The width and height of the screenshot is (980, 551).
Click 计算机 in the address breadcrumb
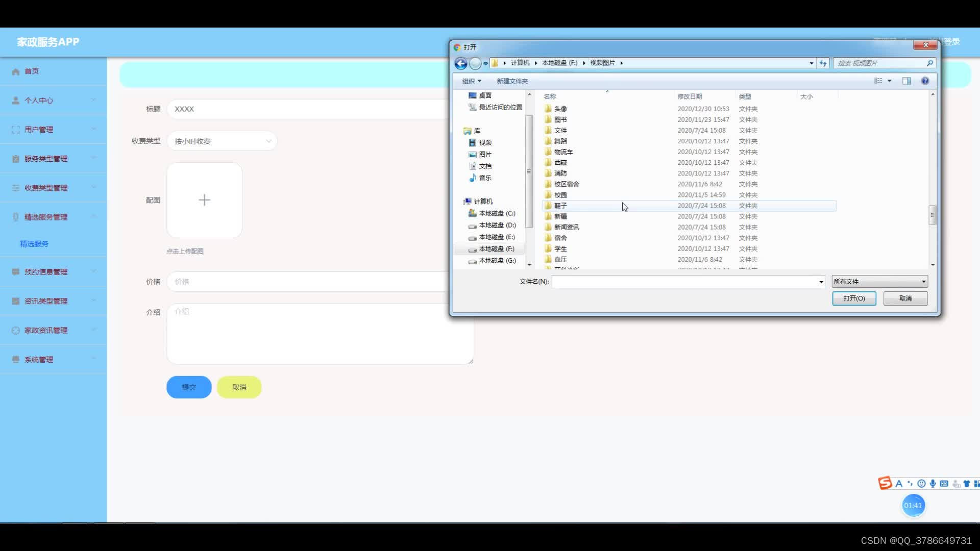click(x=520, y=63)
